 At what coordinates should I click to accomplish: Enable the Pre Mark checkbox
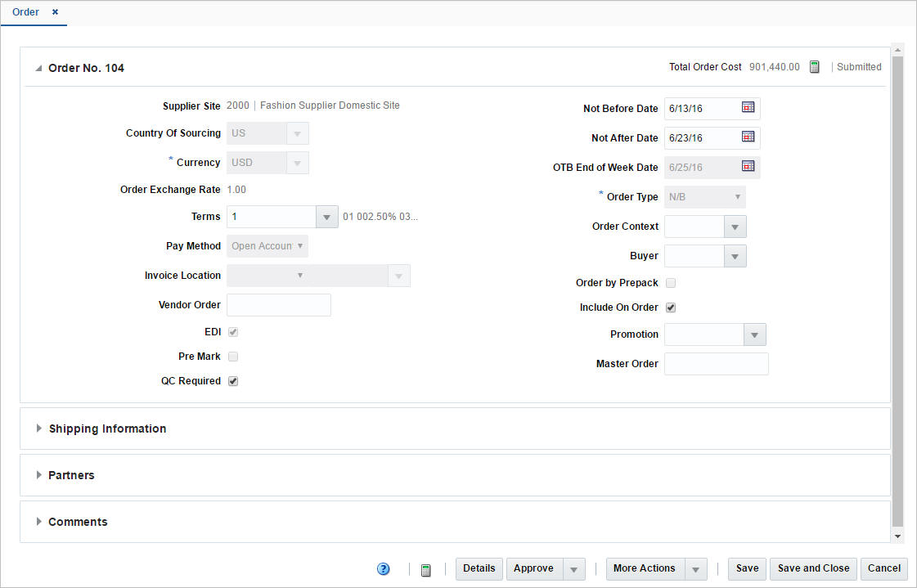(x=233, y=357)
